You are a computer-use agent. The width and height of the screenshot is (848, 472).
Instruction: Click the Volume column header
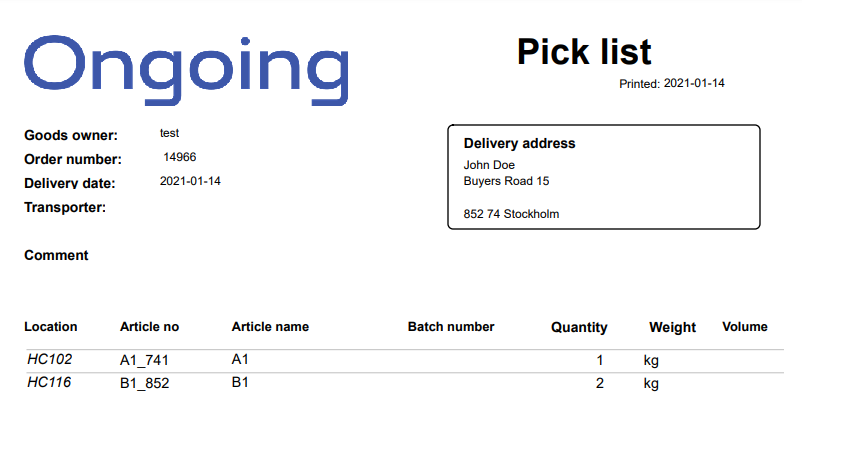click(745, 327)
